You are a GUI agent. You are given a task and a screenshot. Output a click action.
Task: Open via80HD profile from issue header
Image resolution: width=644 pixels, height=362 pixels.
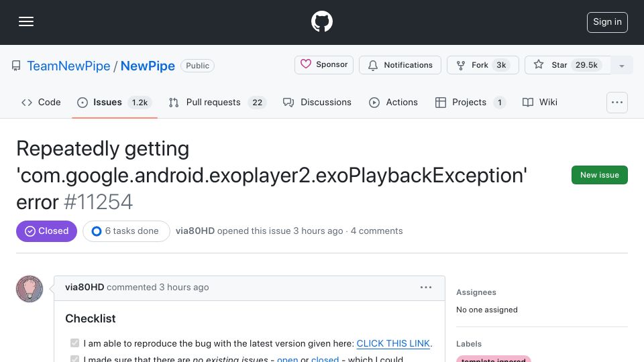195,231
